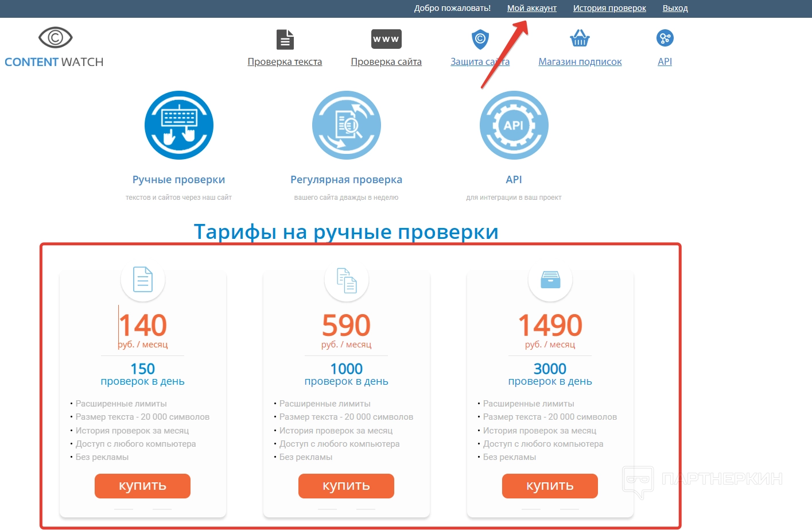This screenshot has width=812, height=530.
Task: Click the site protection shield icon
Action: pos(480,39)
